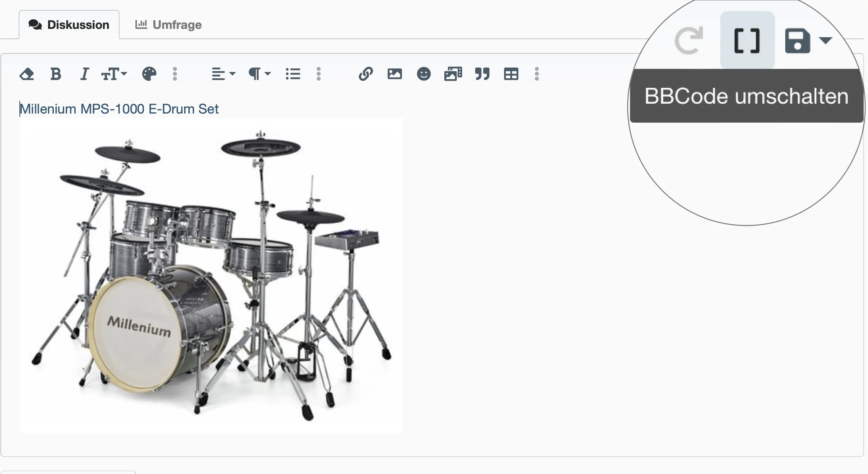868x474 pixels.
Task: Switch to the Umfrage tab
Action: coord(169,25)
